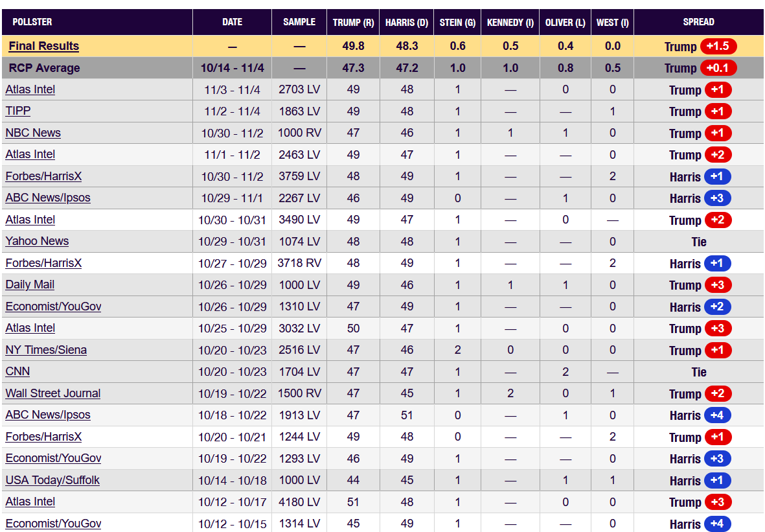Open the CNN poll link
This screenshot has height=532, width=765.
click(x=17, y=372)
